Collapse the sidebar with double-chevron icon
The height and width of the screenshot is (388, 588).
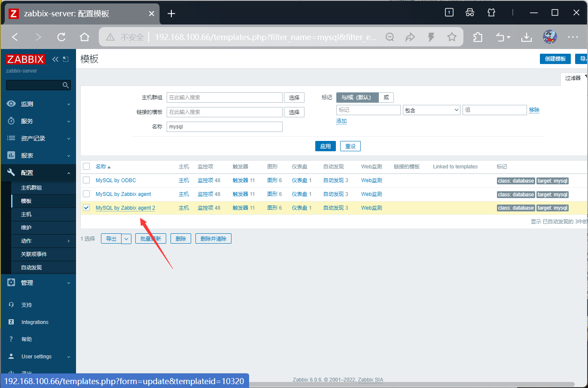(55, 59)
